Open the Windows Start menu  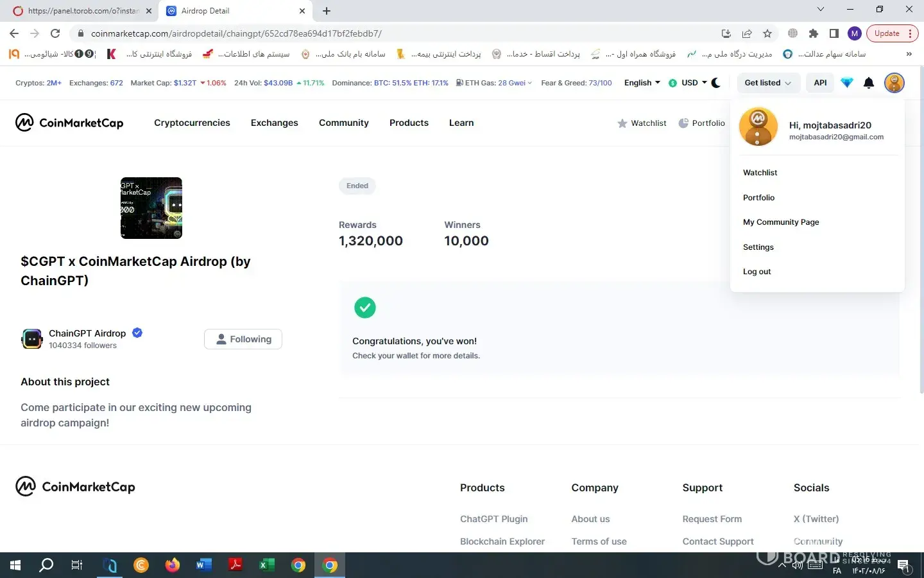15,565
